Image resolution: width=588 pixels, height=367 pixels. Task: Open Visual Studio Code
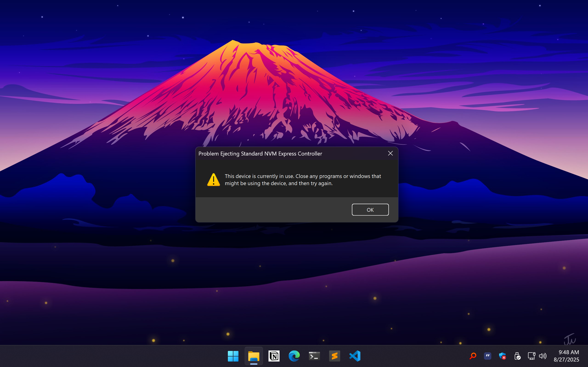click(355, 356)
